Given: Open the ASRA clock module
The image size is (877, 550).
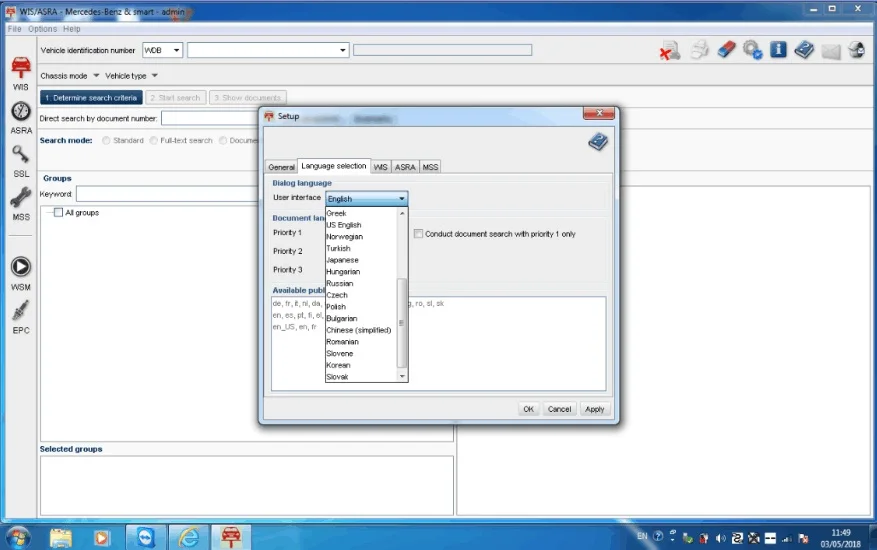Looking at the screenshot, I should point(21,117).
